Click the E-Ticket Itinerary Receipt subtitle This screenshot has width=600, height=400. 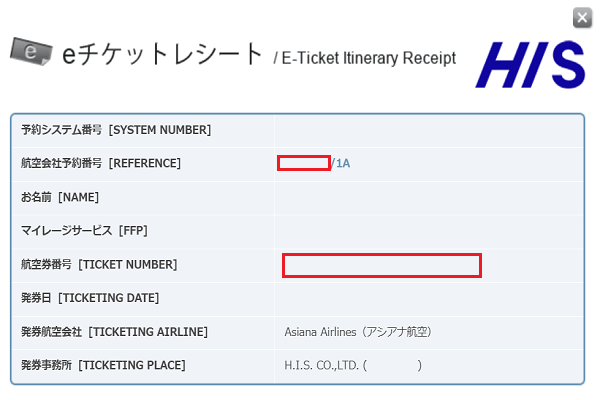point(364,58)
